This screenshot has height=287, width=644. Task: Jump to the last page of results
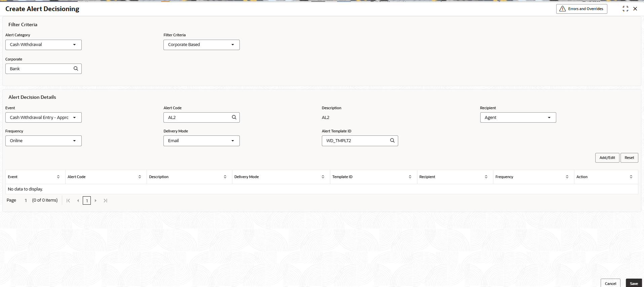click(105, 201)
